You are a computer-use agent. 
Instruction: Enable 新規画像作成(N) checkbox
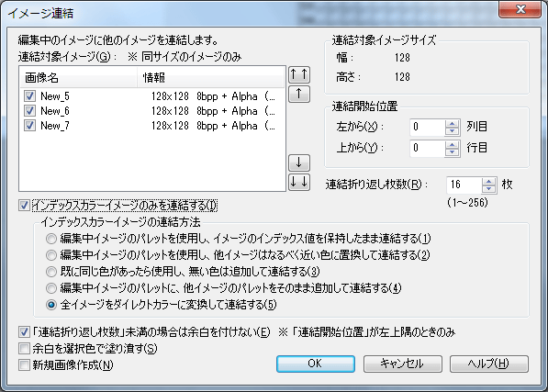point(24,365)
